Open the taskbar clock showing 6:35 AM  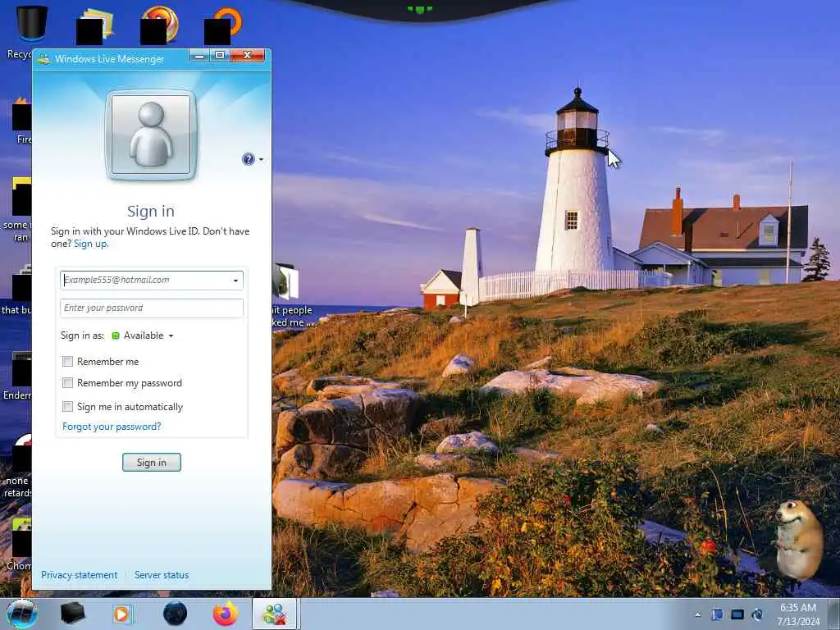798,614
